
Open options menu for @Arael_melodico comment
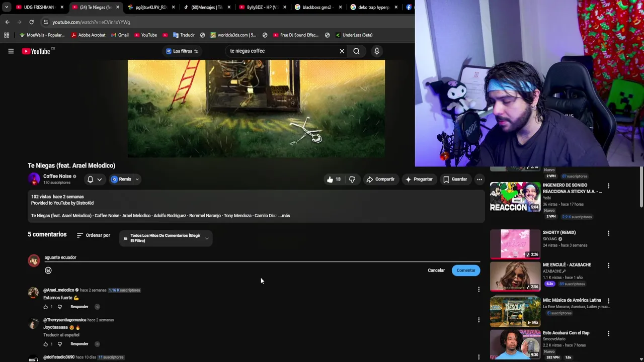coord(478,290)
